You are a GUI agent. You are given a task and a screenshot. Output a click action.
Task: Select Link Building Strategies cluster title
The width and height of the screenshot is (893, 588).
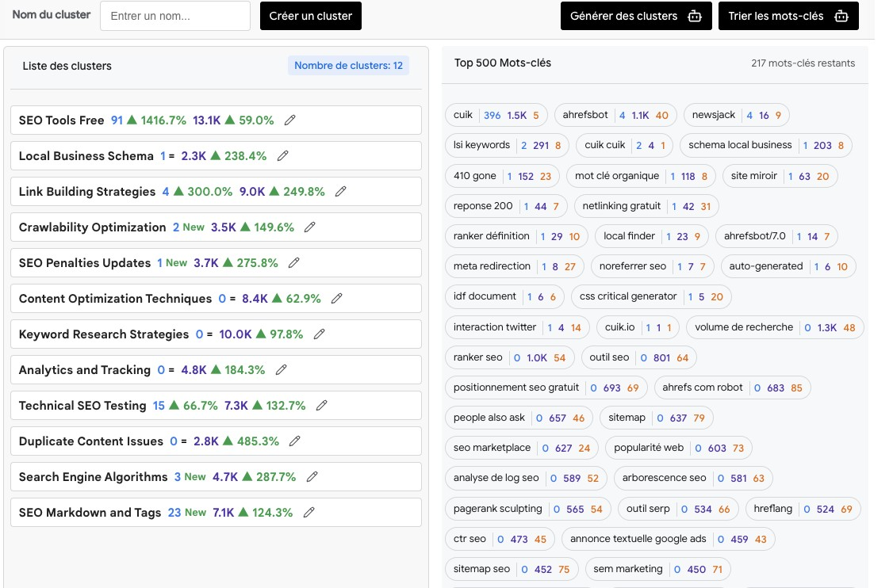click(x=87, y=192)
